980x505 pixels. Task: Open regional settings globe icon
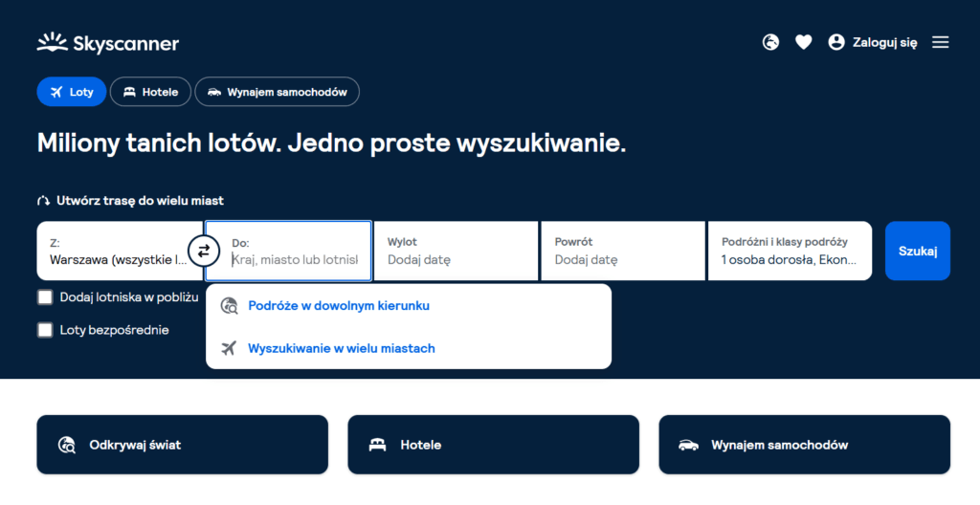(770, 42)
